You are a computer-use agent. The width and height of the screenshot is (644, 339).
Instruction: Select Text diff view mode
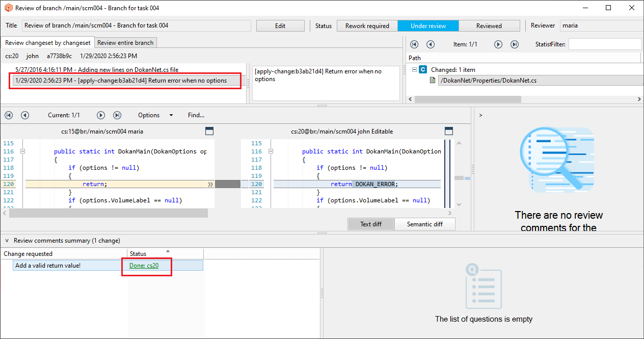[371, 224]
